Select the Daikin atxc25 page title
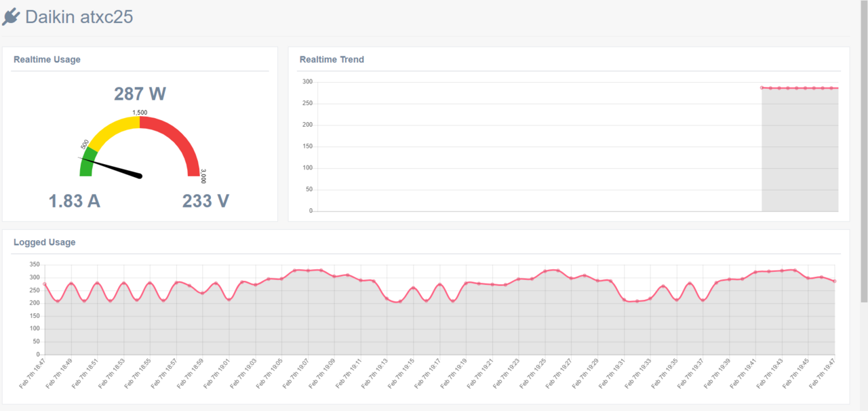868x411 pixels. coord(79,17)
